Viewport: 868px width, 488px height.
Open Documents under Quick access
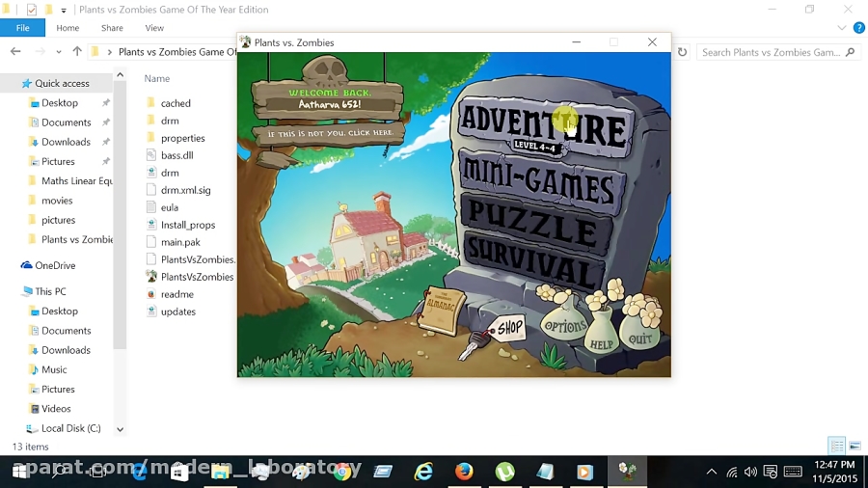66,122
